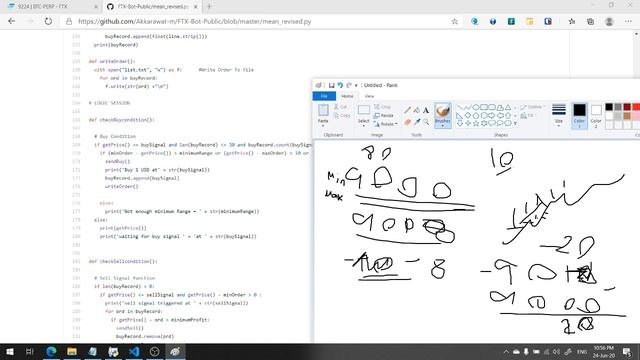Switch to the Home ribbon tab
This screenshot has height=360, width=640.
[347, 96]
